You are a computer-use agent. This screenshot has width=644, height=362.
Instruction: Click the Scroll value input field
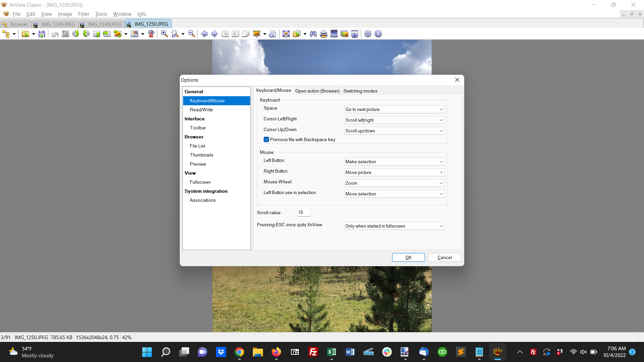(303, 213)
